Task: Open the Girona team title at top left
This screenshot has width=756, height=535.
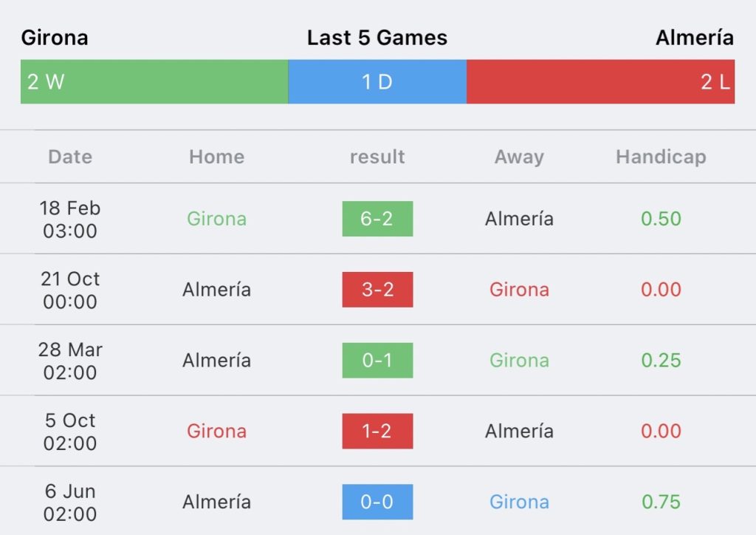Action: (x=55, y=38)
